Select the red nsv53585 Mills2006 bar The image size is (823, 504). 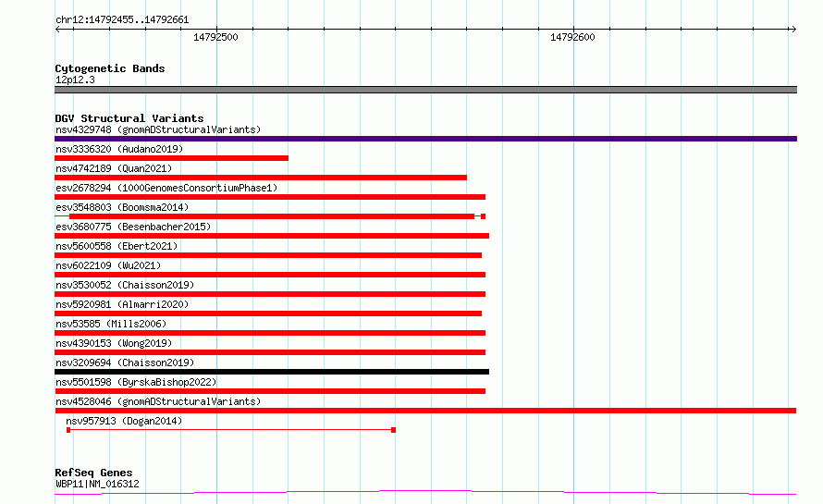[x=270, y=333]
